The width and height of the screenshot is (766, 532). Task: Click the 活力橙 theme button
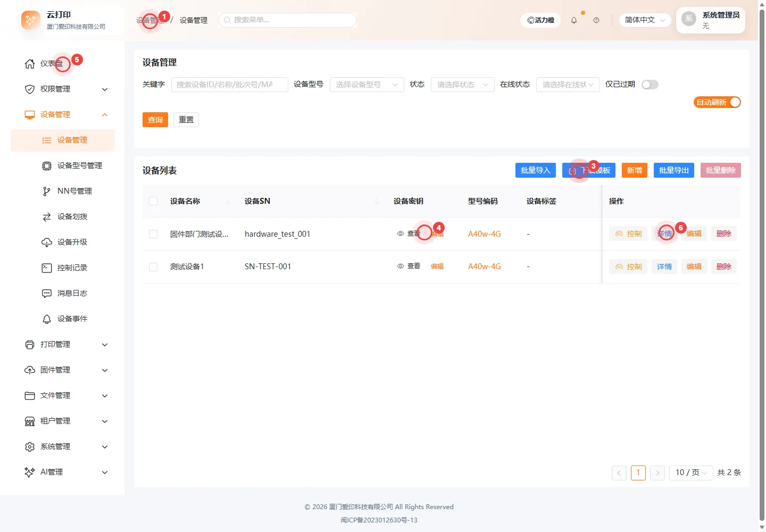click(540, 20)
